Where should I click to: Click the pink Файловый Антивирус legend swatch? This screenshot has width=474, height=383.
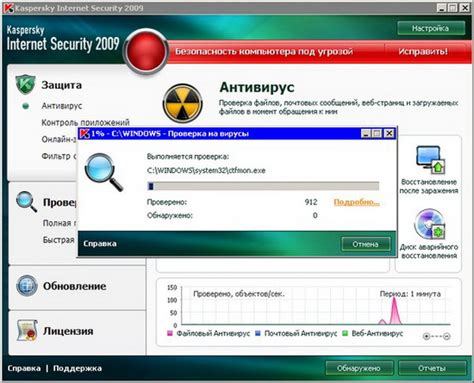coord(170,333)
